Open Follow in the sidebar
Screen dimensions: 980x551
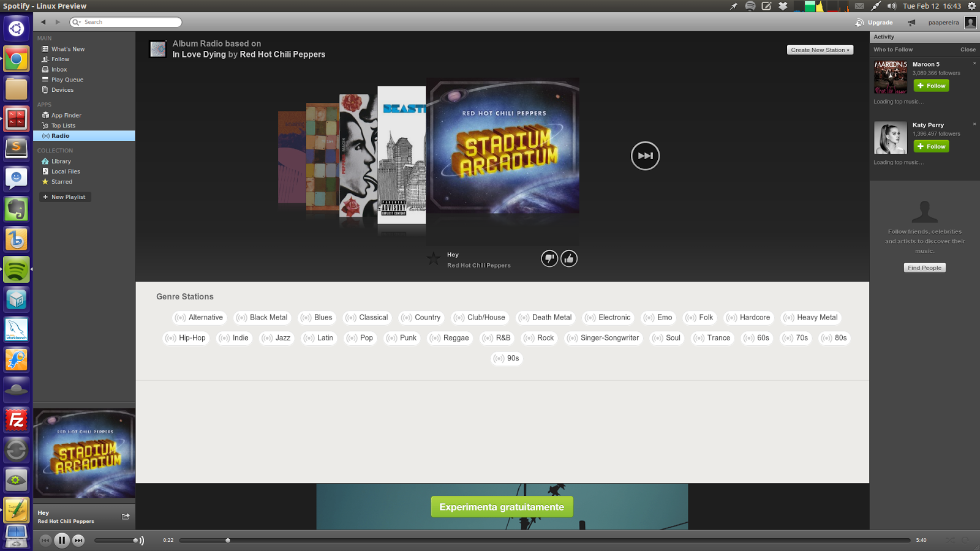pyautogui.click(x=60, y=59)
